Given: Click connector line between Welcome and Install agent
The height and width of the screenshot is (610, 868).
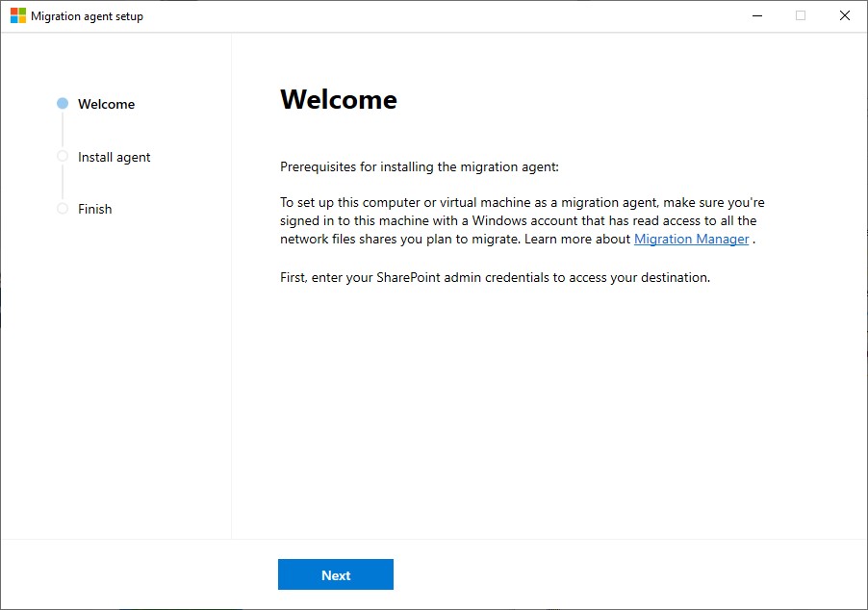Looking at the screenshot, I should coord(63,130).
